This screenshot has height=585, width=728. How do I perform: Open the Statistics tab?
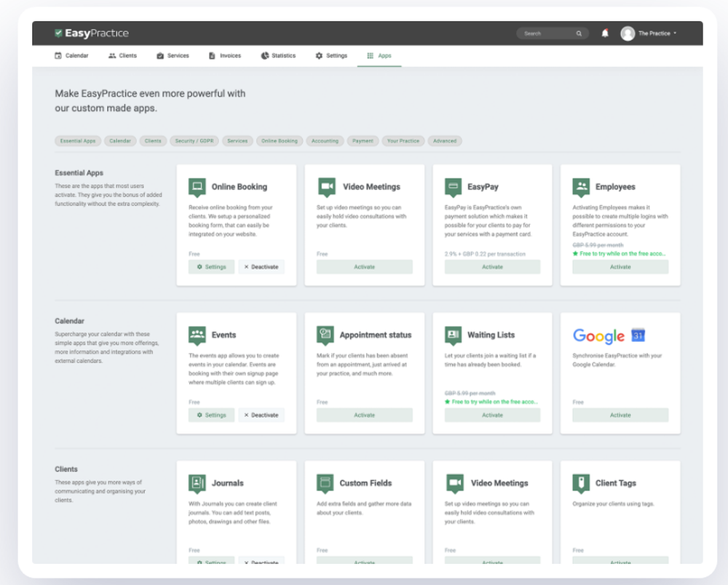pos(278,56)
